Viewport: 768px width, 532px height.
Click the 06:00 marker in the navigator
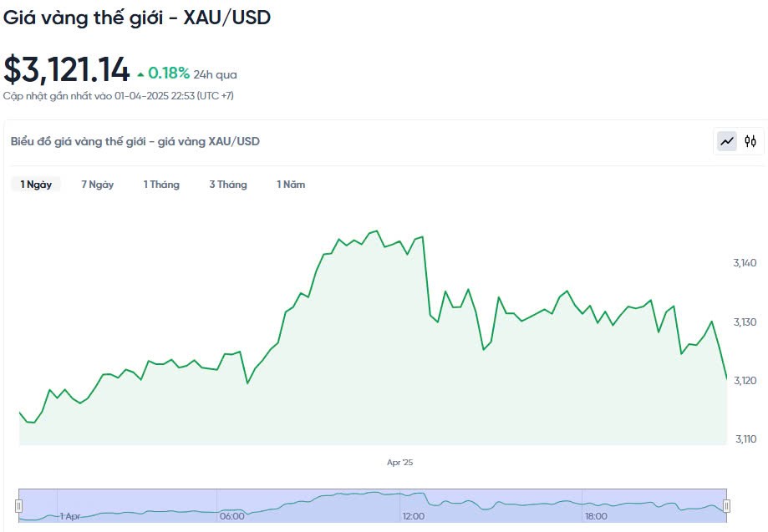click(x=231, y=517)
